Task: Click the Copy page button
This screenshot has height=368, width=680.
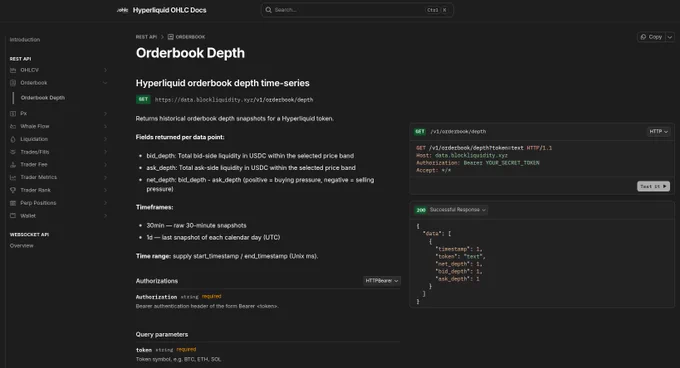Action: (651, 37)
